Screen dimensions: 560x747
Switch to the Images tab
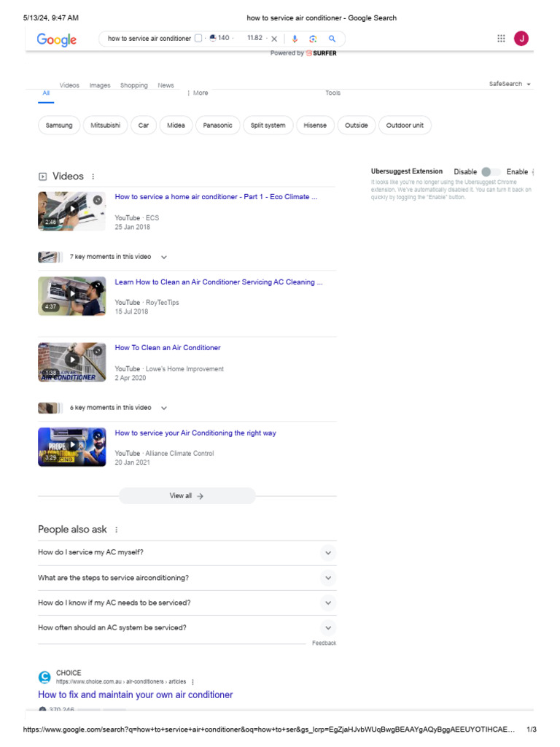100,85
